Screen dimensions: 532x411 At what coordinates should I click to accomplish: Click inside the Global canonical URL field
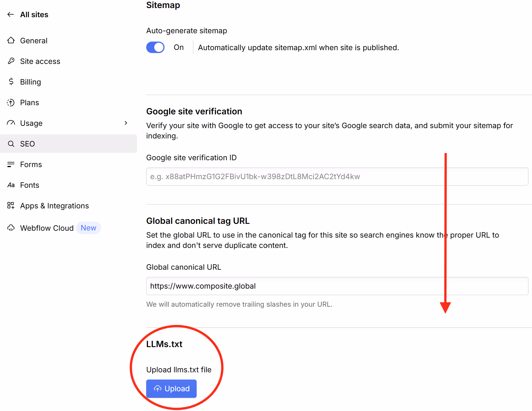click(337, 286)
